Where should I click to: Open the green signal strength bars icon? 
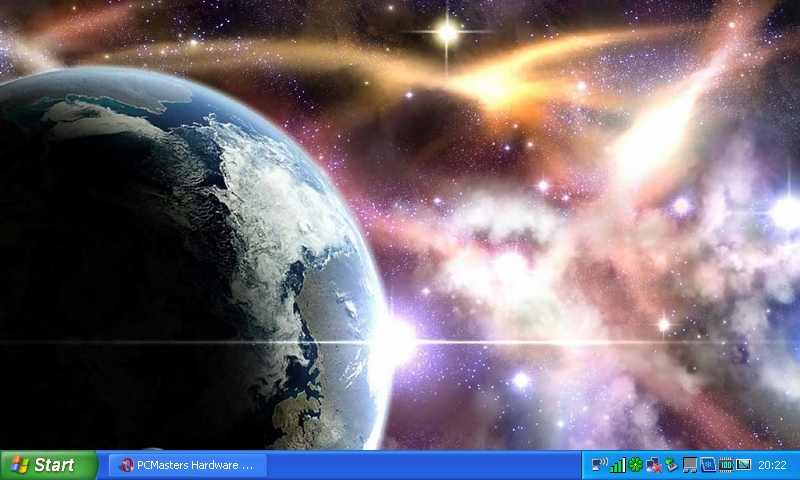pyautogui.click(x=618, y=465)
